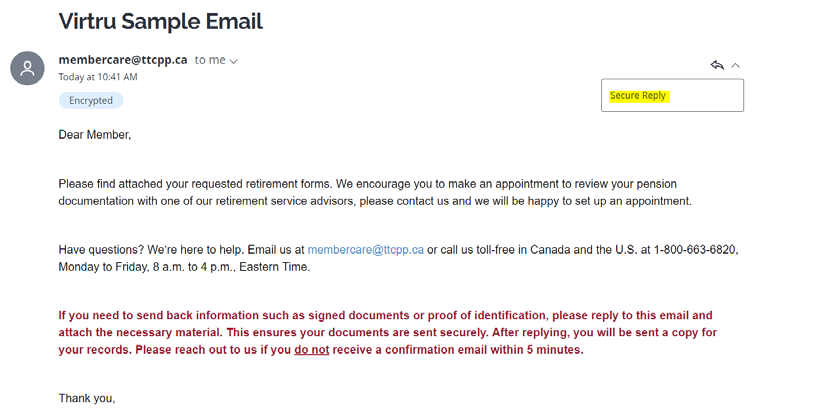Collapse message with the upward chevron

736,65
